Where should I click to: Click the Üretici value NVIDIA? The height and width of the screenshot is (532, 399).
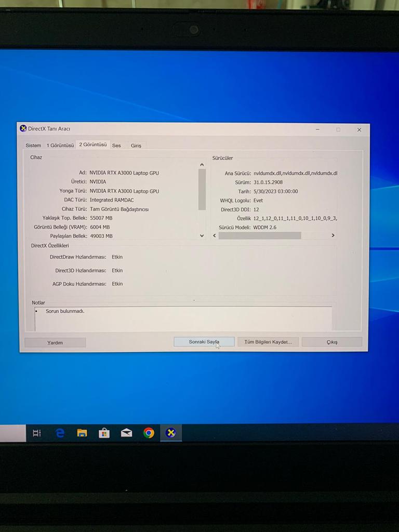(98, 182)
